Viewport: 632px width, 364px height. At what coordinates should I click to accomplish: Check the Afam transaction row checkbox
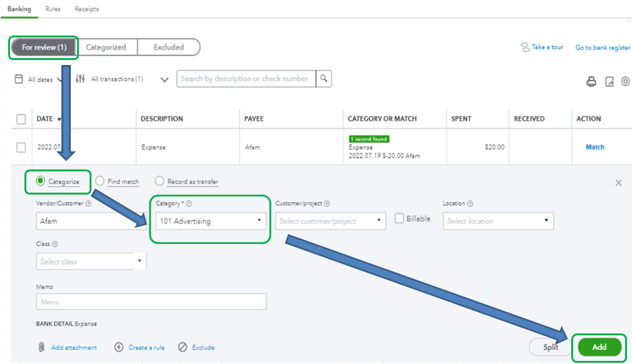pos(21,147)
